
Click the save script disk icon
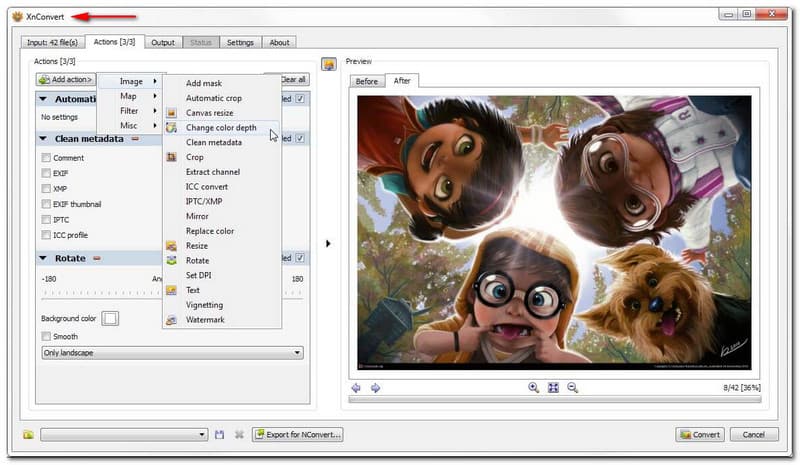pos(219,435)
